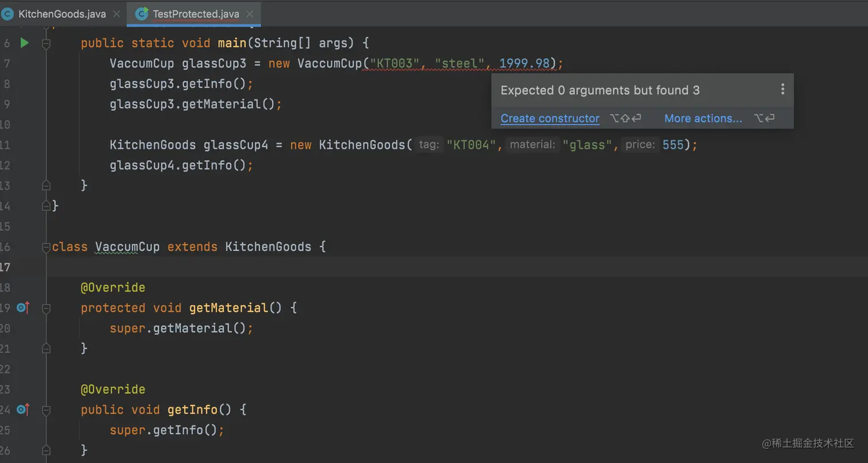Click the super.getMaterial() statement
The width and height of the screenshot is (868, 463).
tap(181, 328)
